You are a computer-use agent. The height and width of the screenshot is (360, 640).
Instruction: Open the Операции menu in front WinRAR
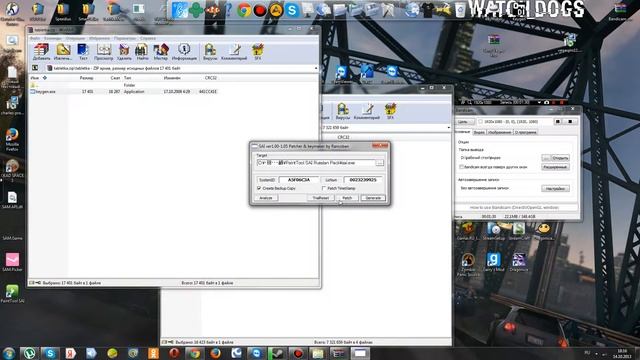click(x=75, y=38)
